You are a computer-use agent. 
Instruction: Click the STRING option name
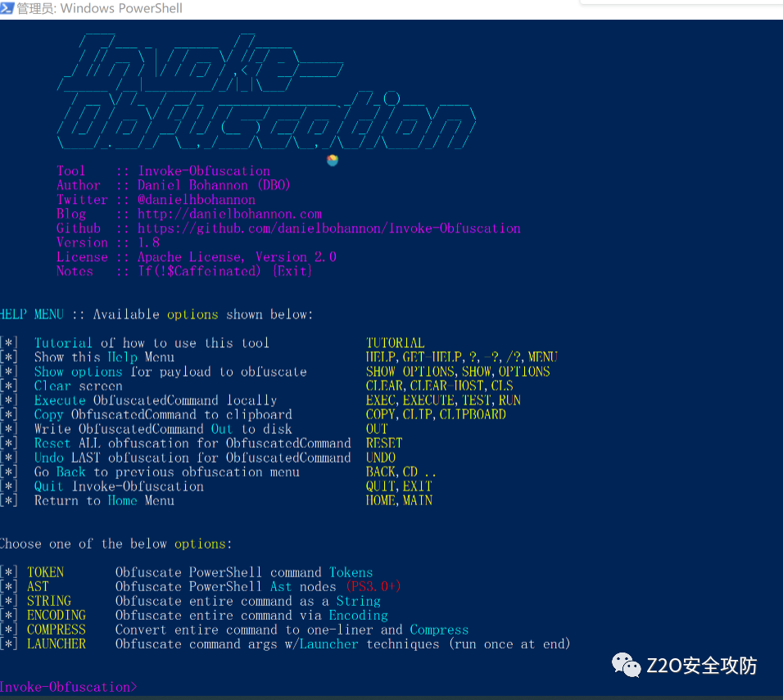point(49,601)
